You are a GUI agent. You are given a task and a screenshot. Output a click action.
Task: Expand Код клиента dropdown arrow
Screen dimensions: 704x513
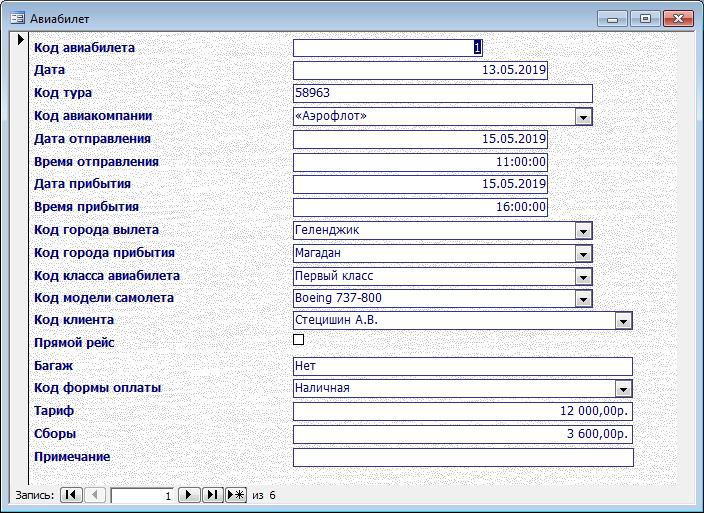coord(624,322)
